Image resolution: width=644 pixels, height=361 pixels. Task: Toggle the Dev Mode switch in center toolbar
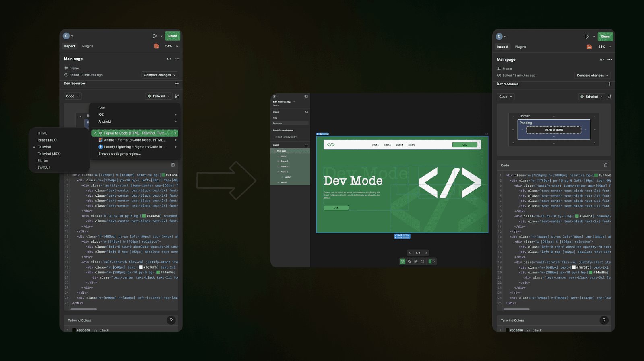pyautogui.click(x=432, y=262)
